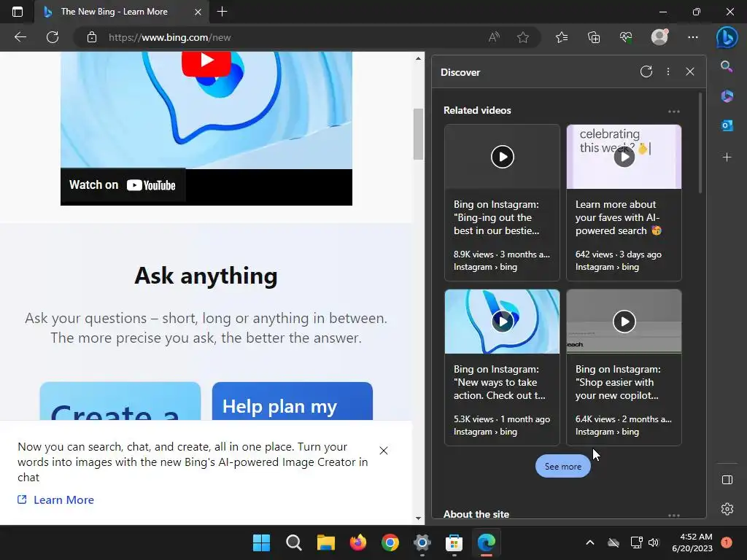Click page scrollbar up arrow
747x560 pixels.
(418, 58)
